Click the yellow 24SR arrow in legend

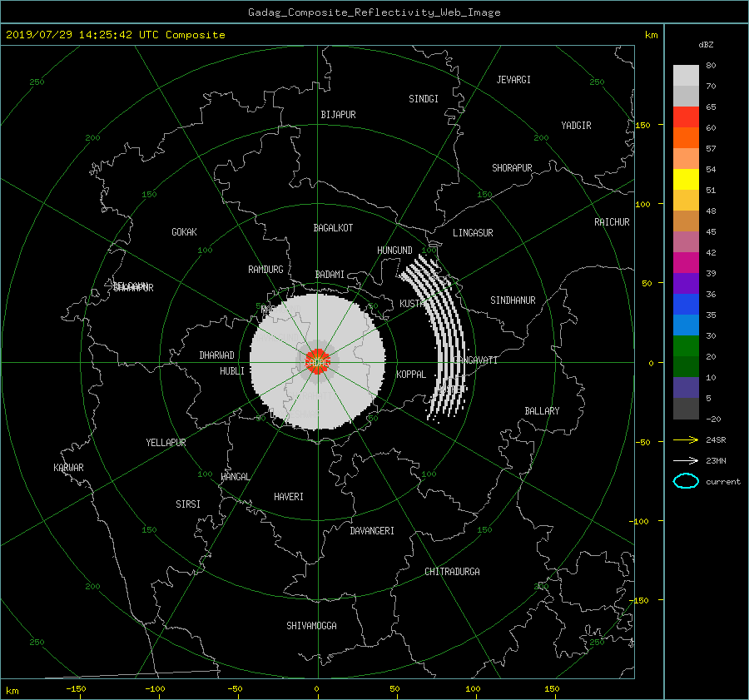(x=686, y=439)
